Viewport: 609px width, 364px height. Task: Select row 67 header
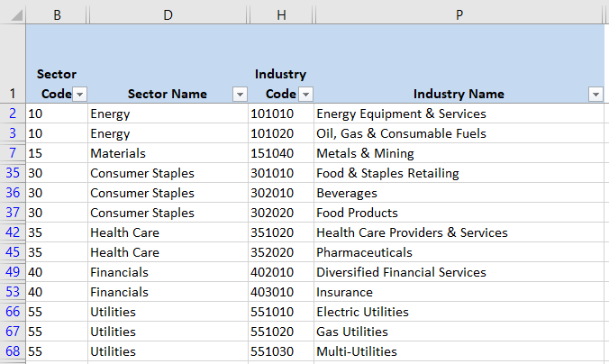pos(13,332)
